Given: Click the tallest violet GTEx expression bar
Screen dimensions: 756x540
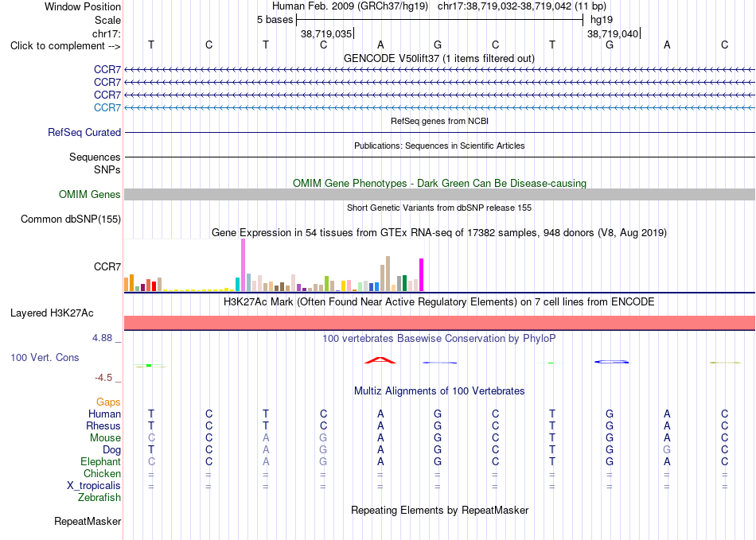Looking at the screenshot, I should [x=243, y=265].
